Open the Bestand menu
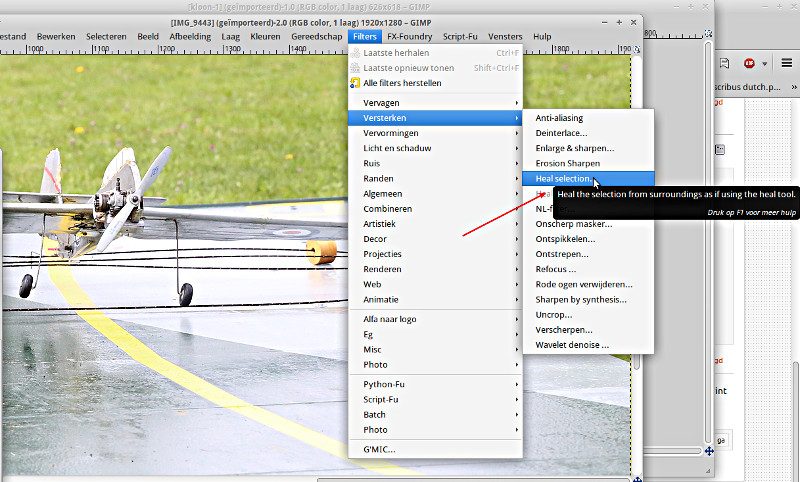The height and width of the screenshot is (482, 800). pos(13,37)
